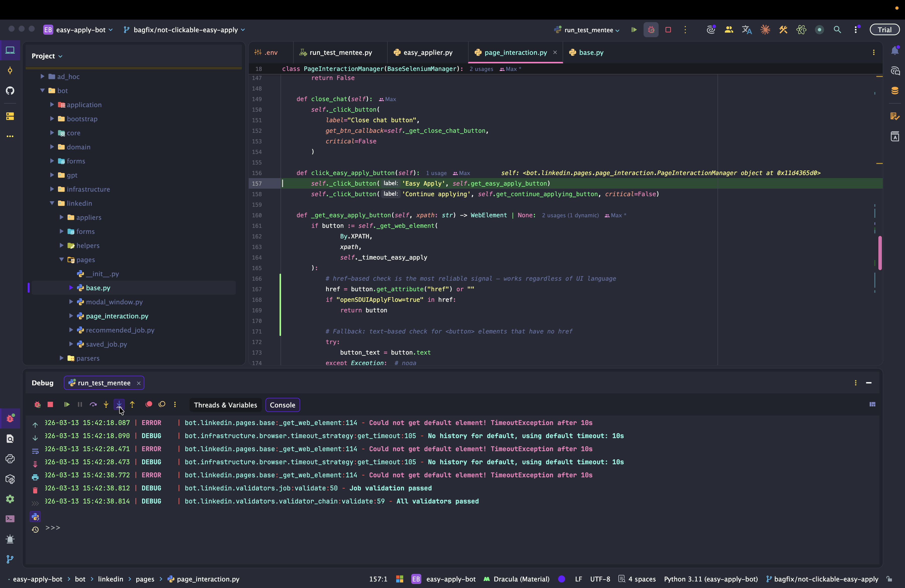Click the Search Everywhere magnifier icon
The width and height of the screenshot is (905, 588).
click(x=837, y=30)
